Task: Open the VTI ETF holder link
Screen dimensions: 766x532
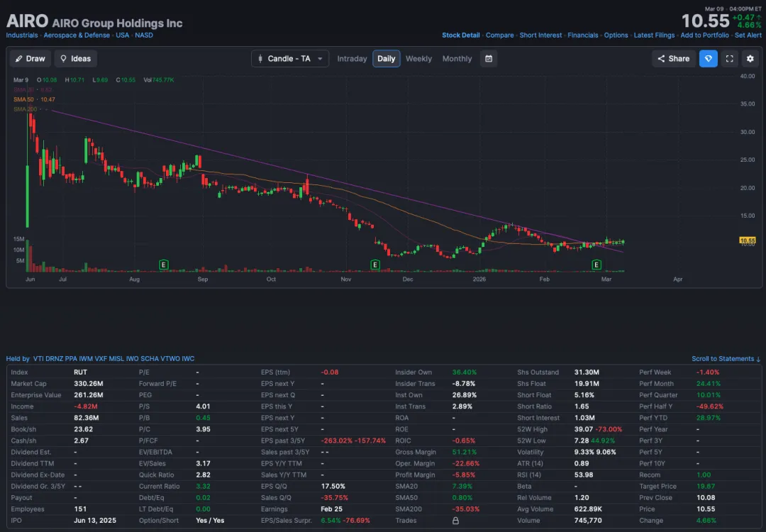Action: click(38, 359)
